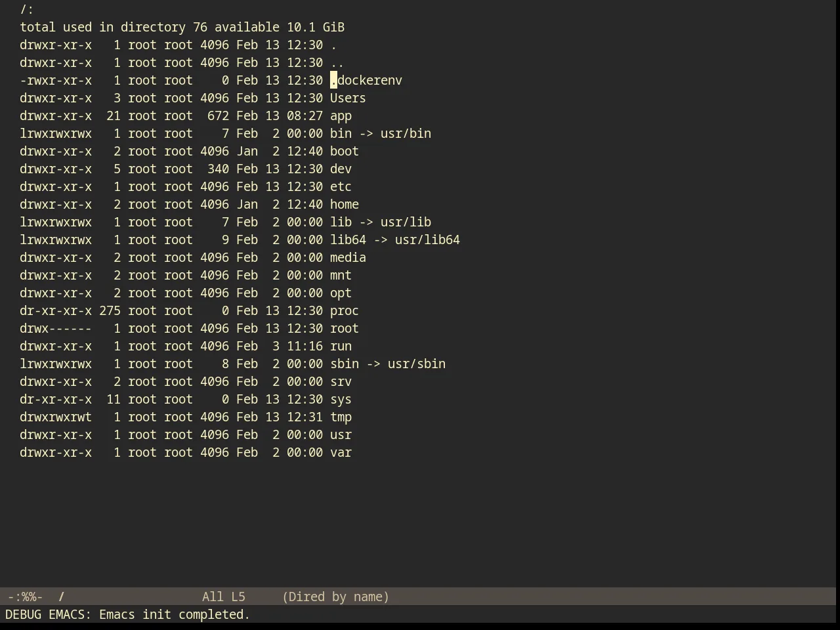Screen dimensions: 840x630
Task: Click the size 672 on app row
Action: click(x=218, y=116)
